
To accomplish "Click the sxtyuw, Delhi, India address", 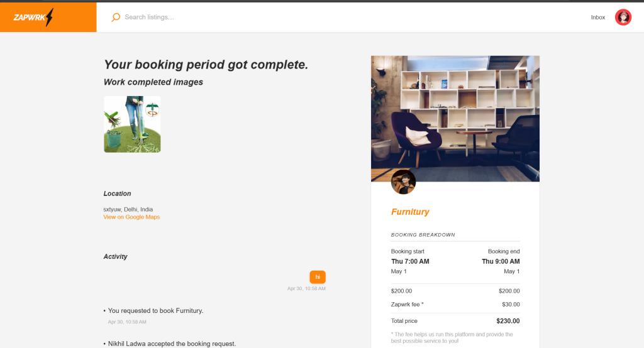I will tap(128, 209).
